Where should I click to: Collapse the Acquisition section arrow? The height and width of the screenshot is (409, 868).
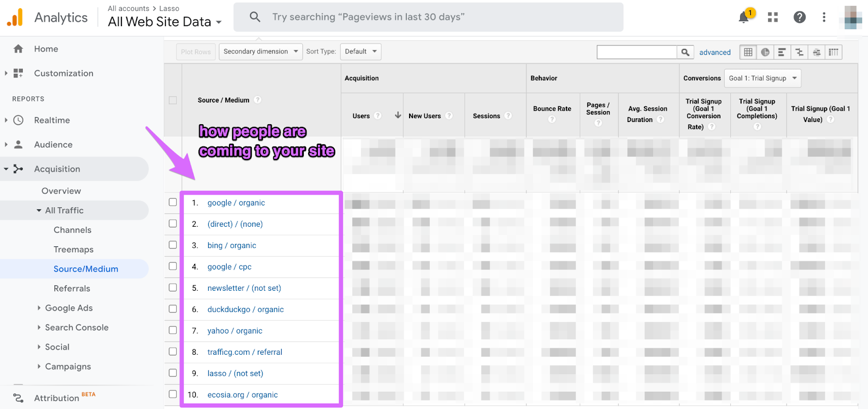6,169
